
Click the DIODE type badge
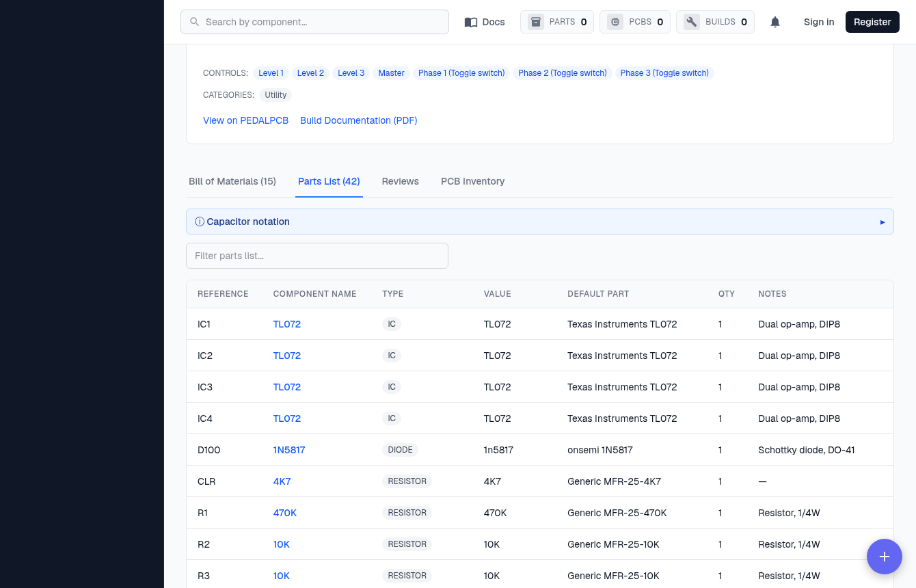pos(401,450)
